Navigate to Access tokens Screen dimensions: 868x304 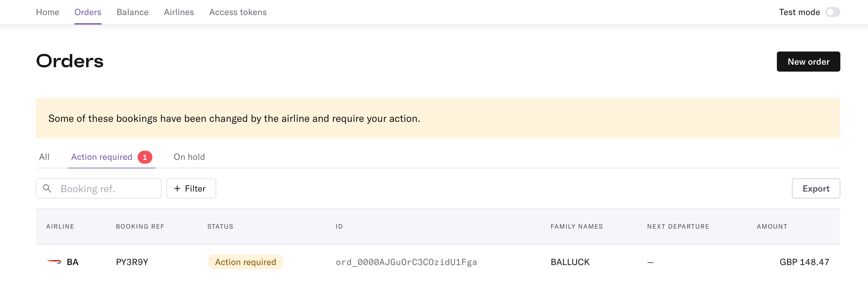click(238, 12)
